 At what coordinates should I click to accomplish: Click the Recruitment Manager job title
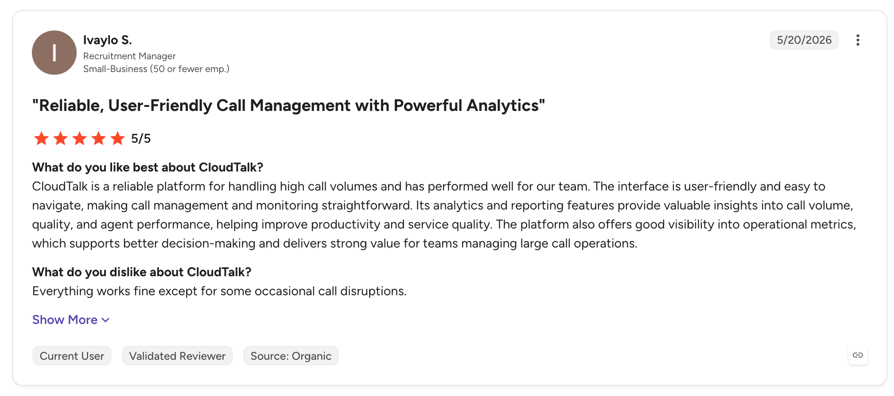(129, 56)
